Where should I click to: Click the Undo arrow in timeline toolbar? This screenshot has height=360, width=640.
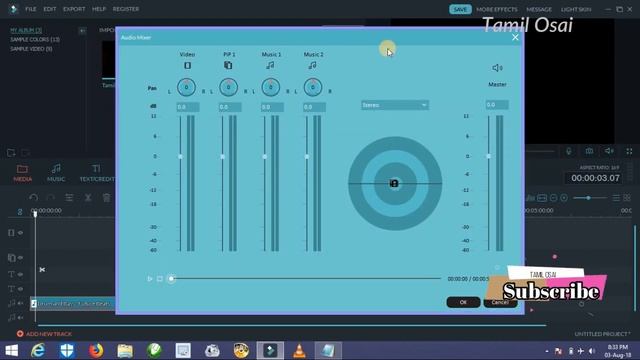coord(33,198)
